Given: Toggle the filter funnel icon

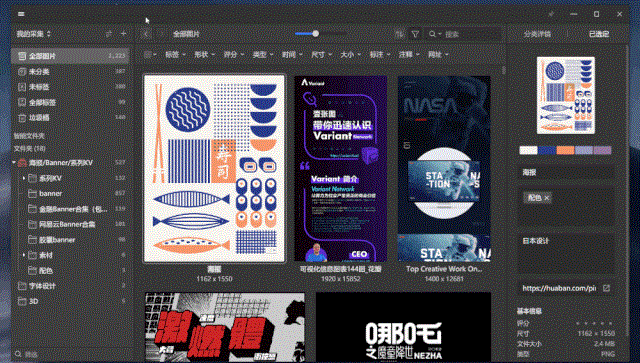Looking at the screenshot, I should click(415, 34).
